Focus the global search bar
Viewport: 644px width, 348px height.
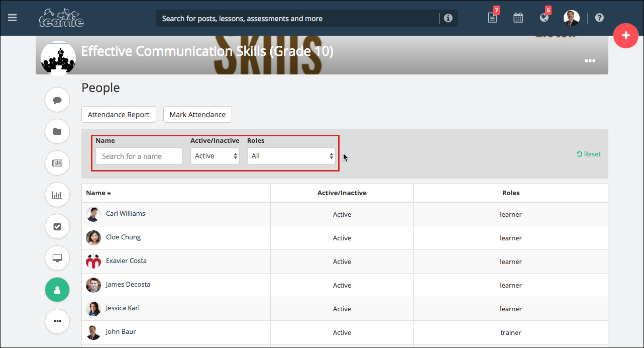point(298,19)
